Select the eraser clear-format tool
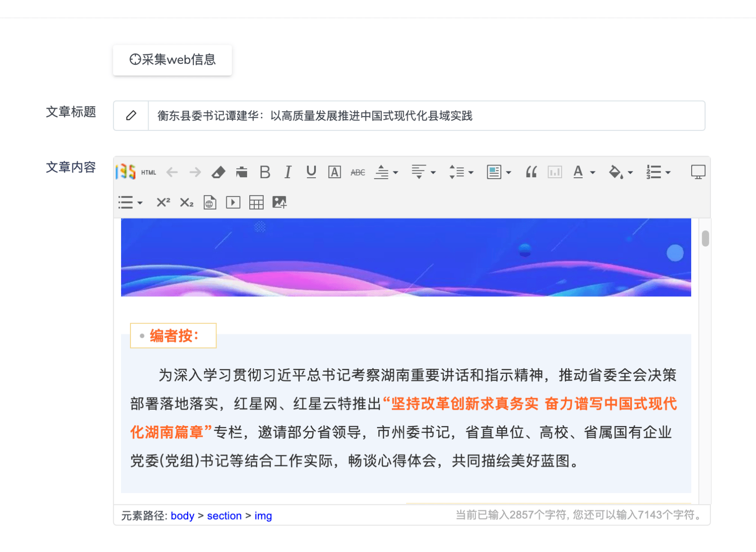This screenshot has height=552, width=756. 218,172
